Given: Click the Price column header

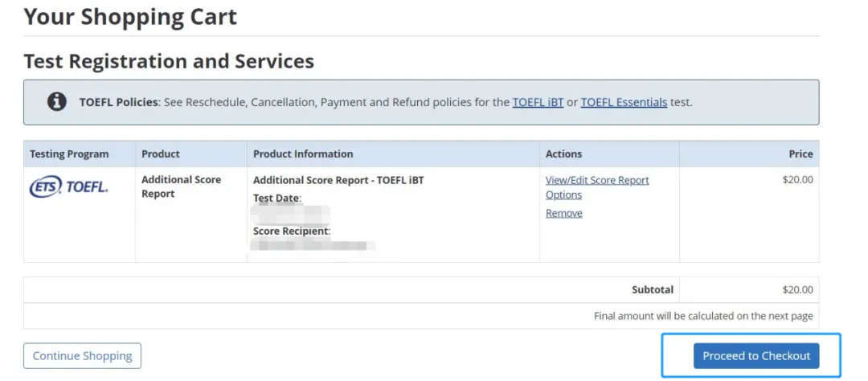Looking at the screenshot, I should 800,154.
